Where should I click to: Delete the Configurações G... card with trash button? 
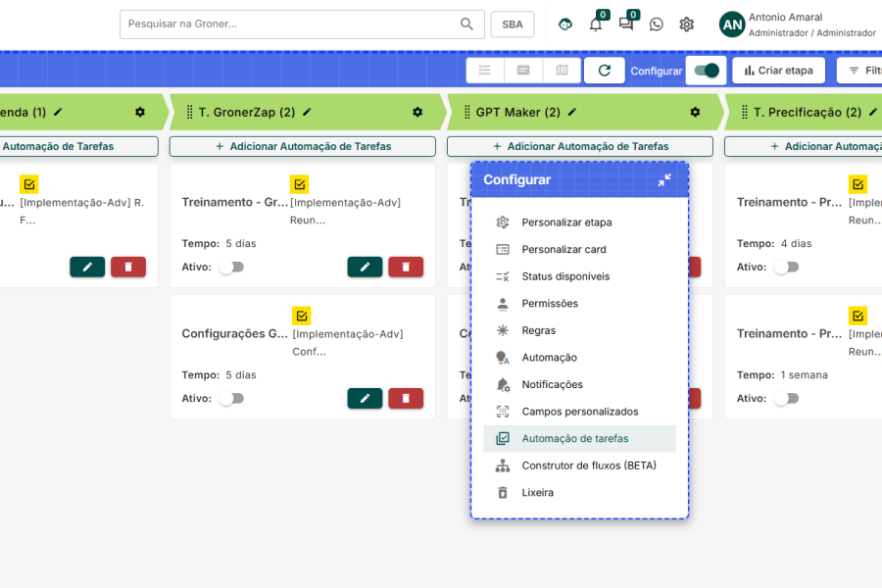click(x=406, y=398)
